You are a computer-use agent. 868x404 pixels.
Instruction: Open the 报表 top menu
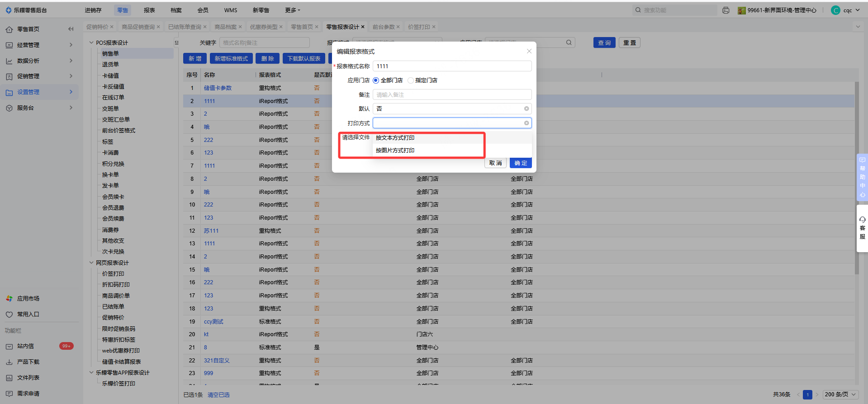click(149, 10)
